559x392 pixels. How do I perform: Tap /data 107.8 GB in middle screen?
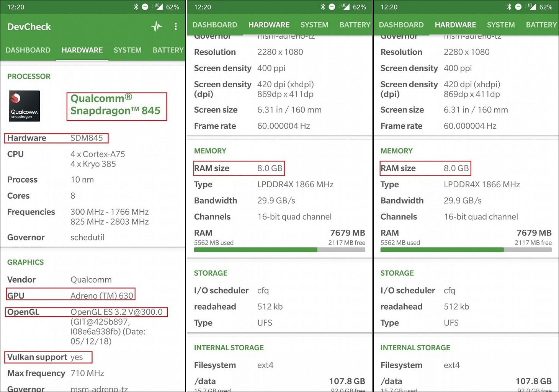point(279,381)
